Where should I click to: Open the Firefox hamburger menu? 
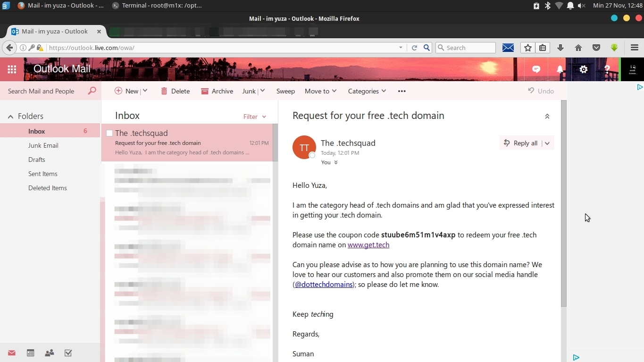(x=635, y=48)
